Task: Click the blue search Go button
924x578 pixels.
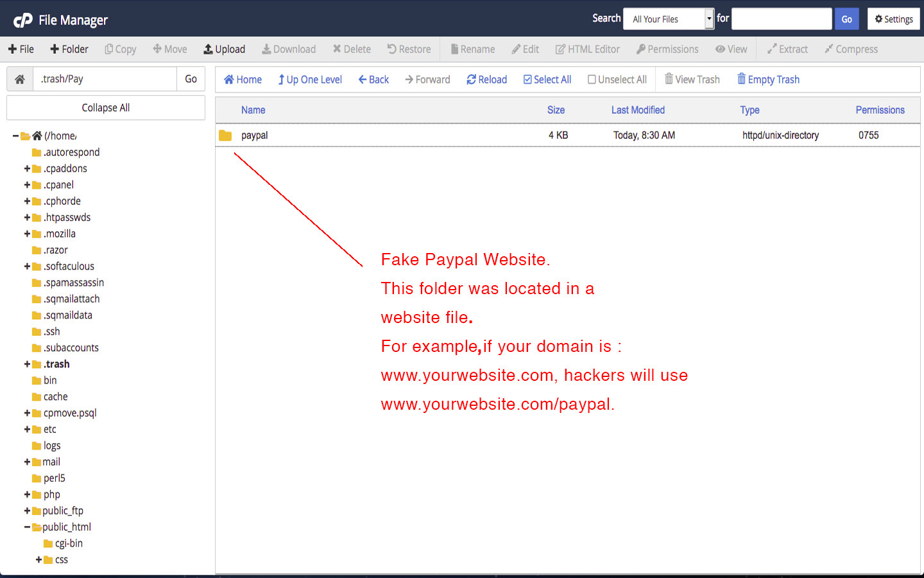Action: pyautogui.click(x=846, y=19)
